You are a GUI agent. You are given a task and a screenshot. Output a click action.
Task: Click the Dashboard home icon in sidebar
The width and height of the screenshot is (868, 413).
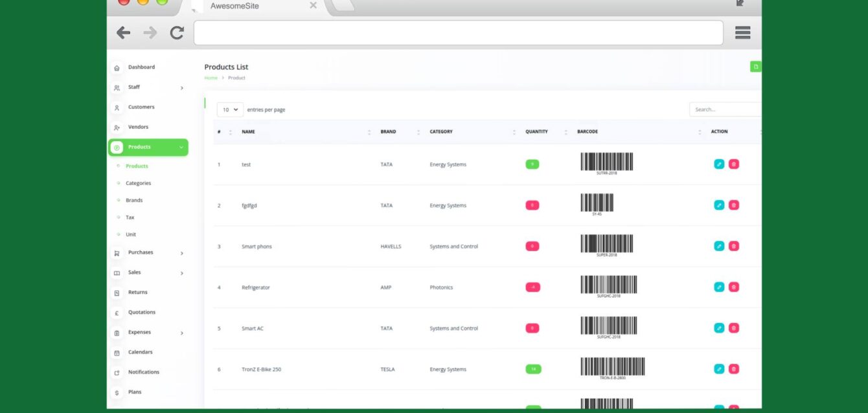(x=117, y=68)
